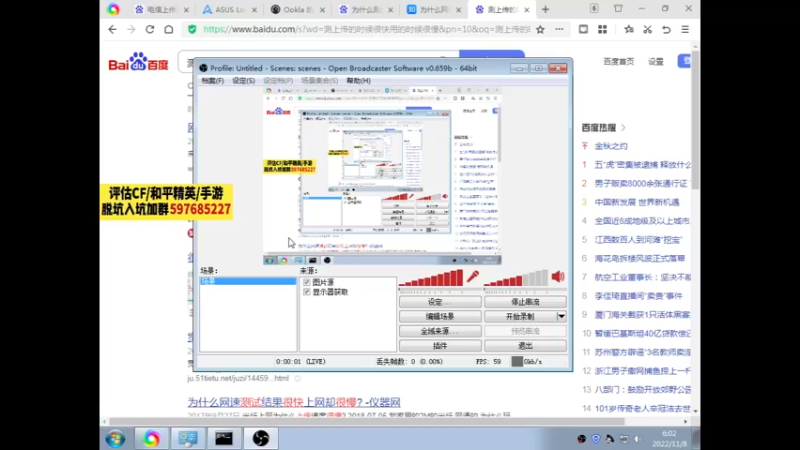800x450 pixels.
Task: Click the browser forward arrow
Action: coord(131,30)
